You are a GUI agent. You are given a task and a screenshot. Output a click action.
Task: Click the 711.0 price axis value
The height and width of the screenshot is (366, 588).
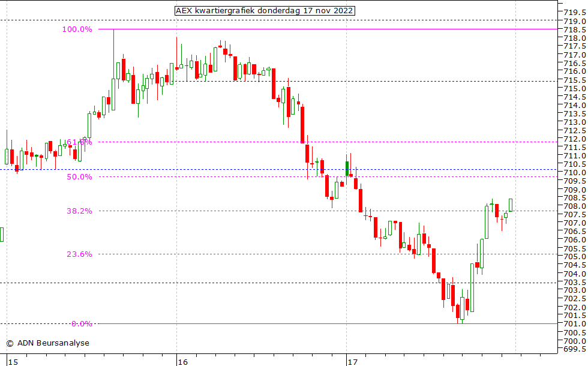[x=575, y=155]
